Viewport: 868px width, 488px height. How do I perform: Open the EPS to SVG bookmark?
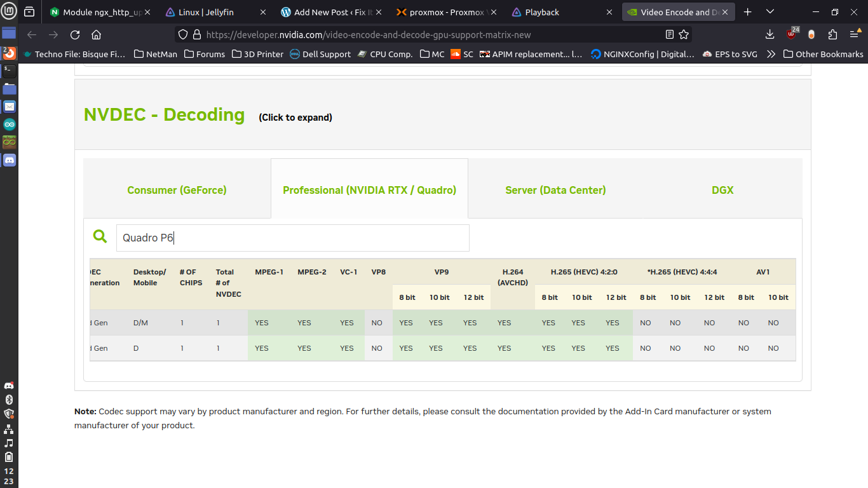(x=730, y=54)
